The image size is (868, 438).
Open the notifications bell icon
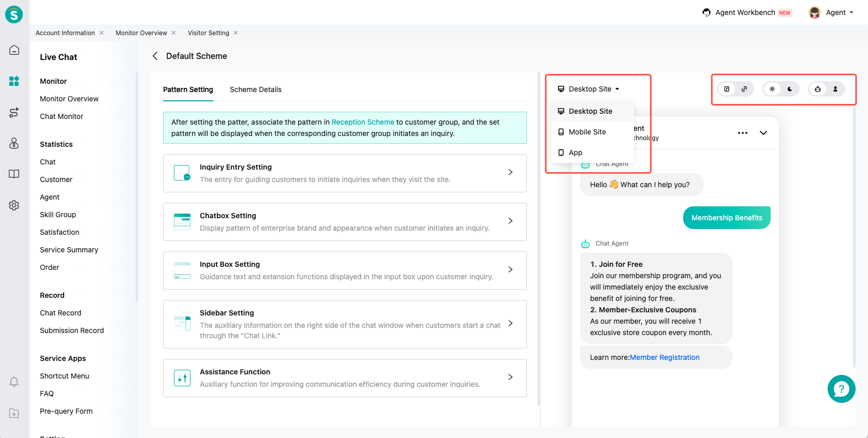[x=14, y=382]
